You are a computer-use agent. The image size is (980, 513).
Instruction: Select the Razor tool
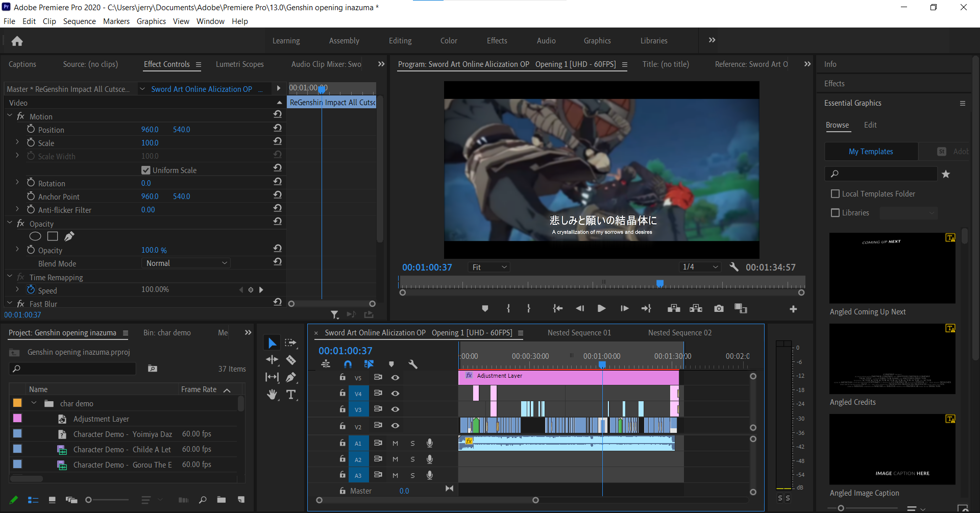point(291,360)
